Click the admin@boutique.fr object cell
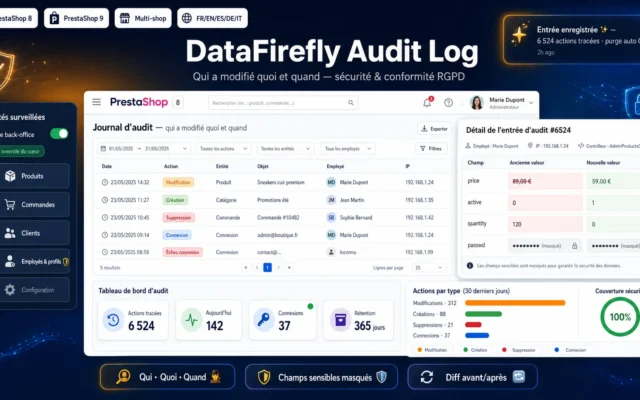 click(x=278, y=235)
